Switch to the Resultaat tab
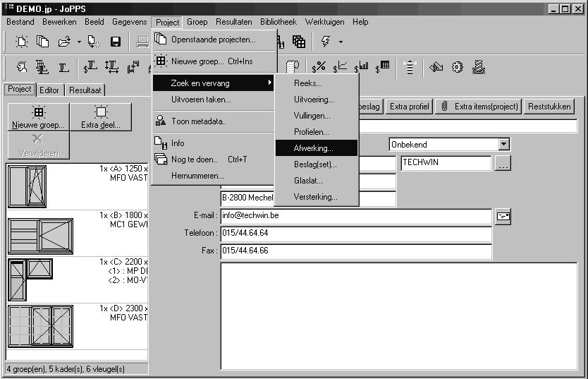588x379 pixels. click(x=85, y=90)
